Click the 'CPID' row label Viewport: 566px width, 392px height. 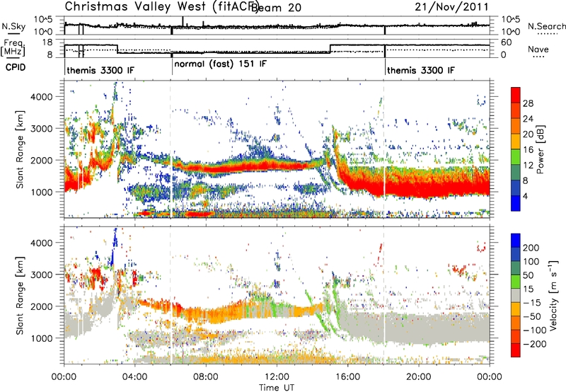(16, 67)
